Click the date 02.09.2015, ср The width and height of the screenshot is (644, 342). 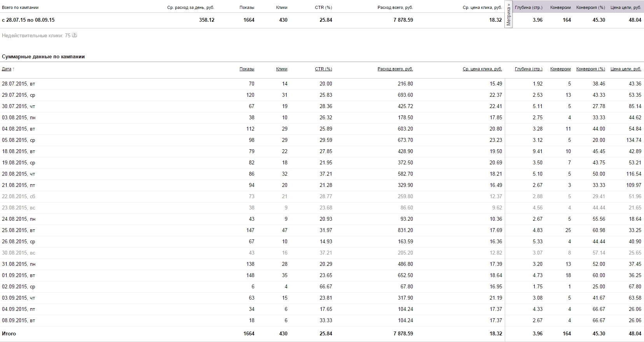coord(18,286)
